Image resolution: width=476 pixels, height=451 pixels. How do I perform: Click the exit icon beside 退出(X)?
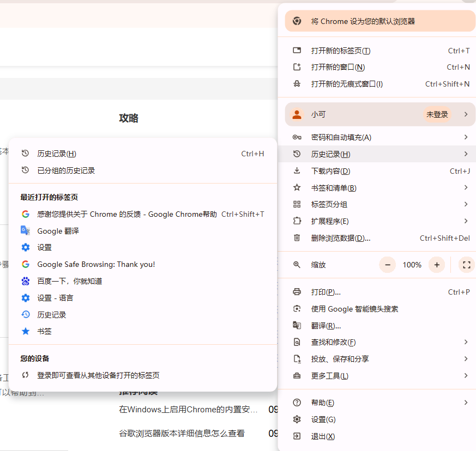click(297, 436)
